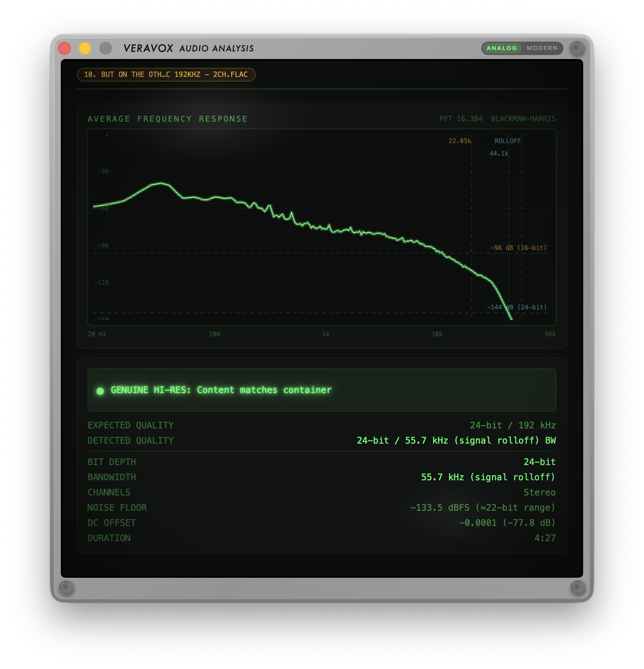
Task: Click the Bandwidth row's 55.7 kHz value
Action: coord(488,477)
